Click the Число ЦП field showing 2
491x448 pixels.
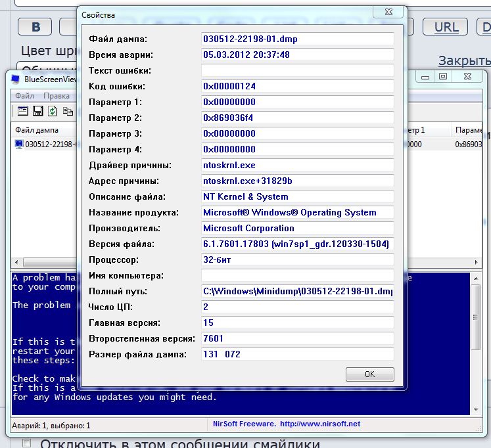298,307
